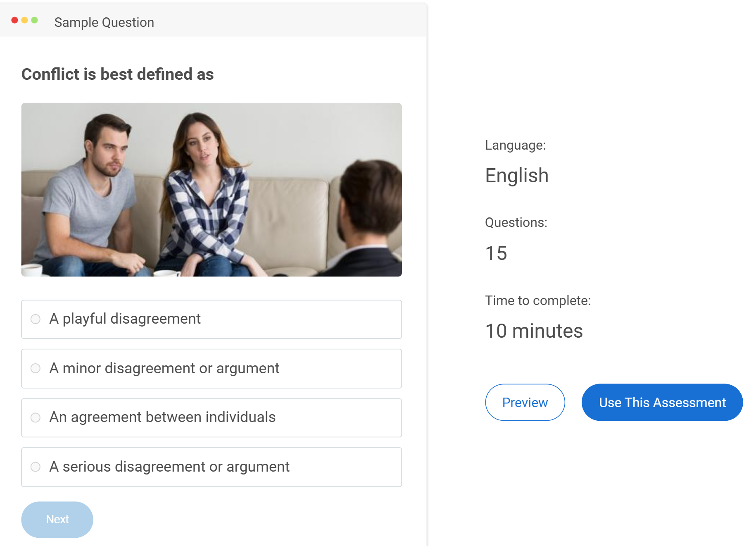Click the Use This Assessment button
Screen dimensions: 756x546
pos(662,402)
